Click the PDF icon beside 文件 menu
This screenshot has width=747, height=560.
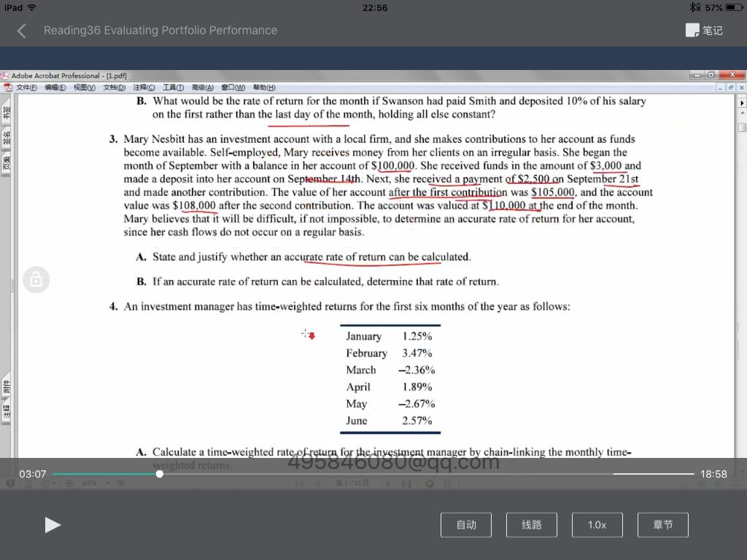[8, 87]
